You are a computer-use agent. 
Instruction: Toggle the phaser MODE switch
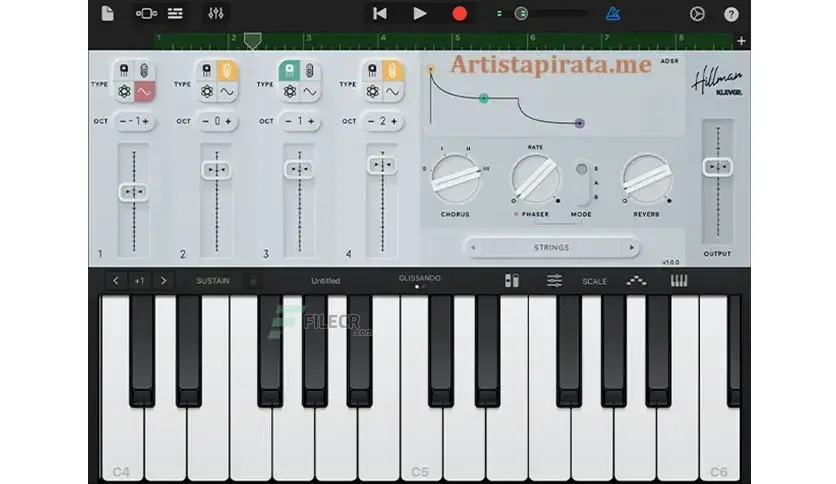[x=582, y=183]
